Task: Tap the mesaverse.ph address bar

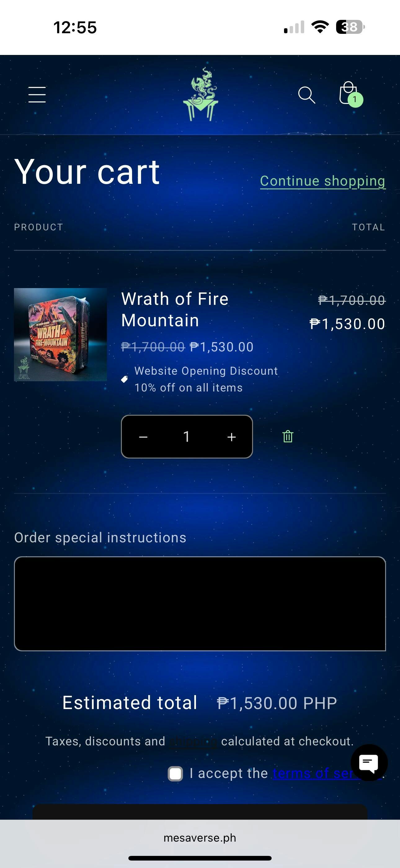Action: [x=200, y=838]
